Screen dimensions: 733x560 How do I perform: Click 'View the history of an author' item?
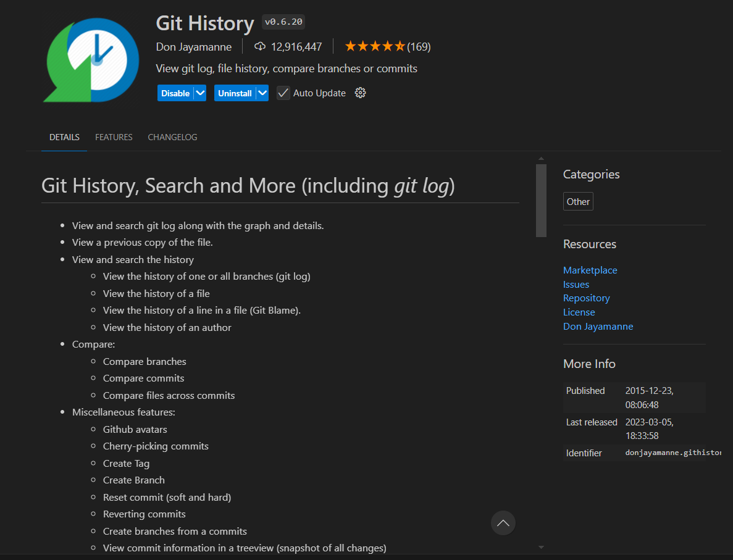pos(167,328)
